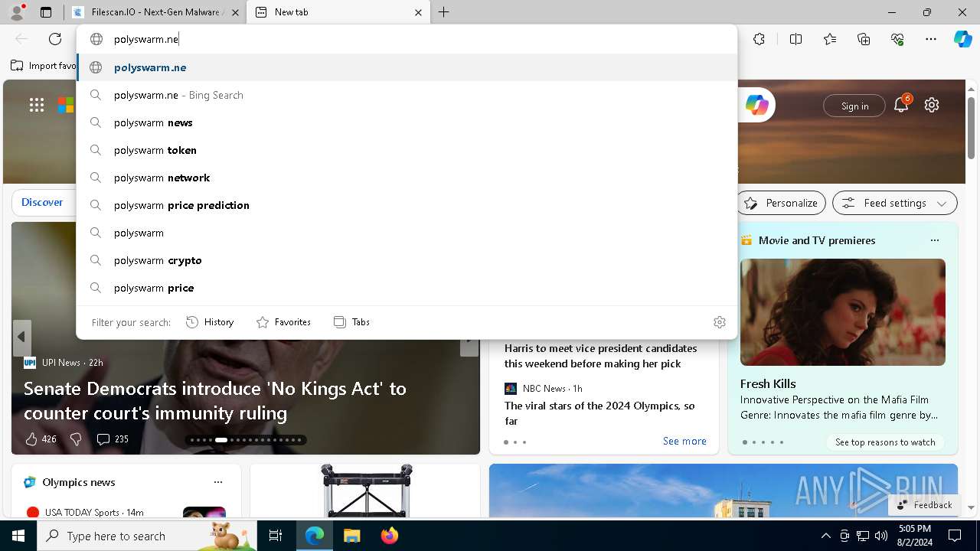Screen dimensions: 980x551
Task: Open Task View on the taskbar
Action: click(276, 536)
